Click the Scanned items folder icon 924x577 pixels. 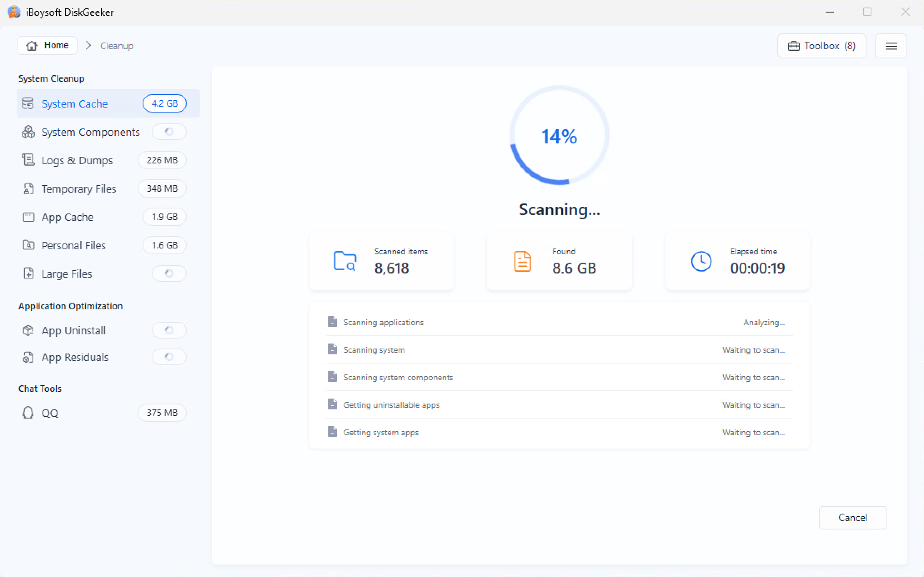(345, 261)
